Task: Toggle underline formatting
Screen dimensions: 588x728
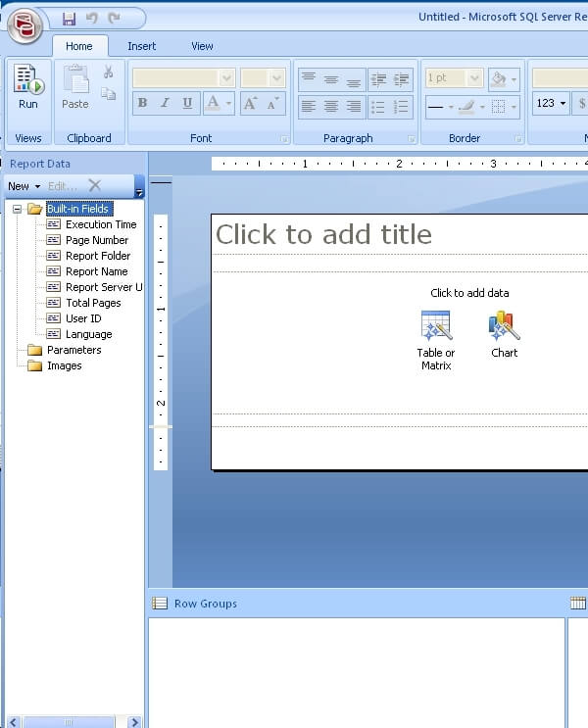Action: 187,103
